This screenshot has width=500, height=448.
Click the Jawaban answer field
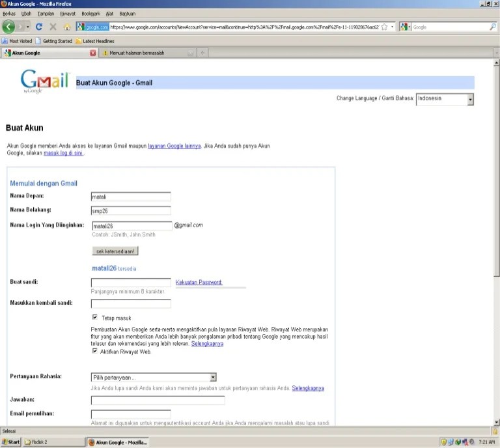pos(158,400)
